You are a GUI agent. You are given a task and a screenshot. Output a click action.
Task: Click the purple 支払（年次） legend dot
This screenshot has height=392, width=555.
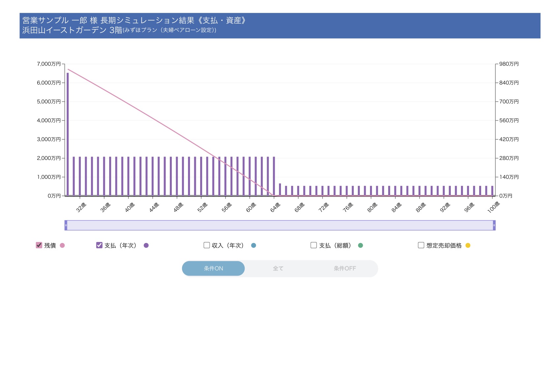pos(146,245)
